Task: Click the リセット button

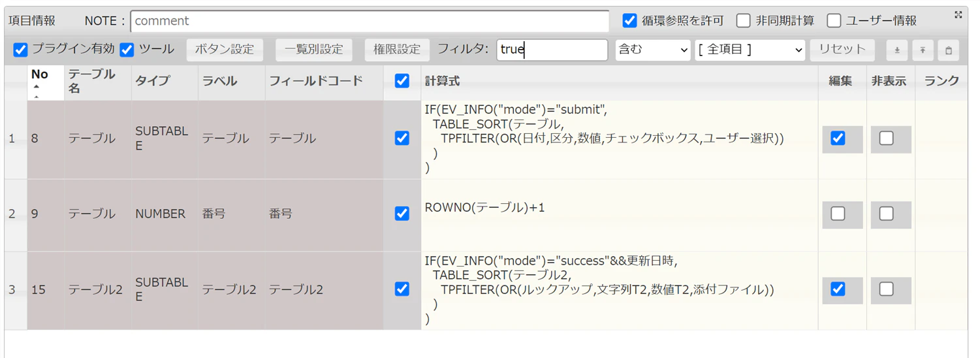Action: click(x=842, y=50)
